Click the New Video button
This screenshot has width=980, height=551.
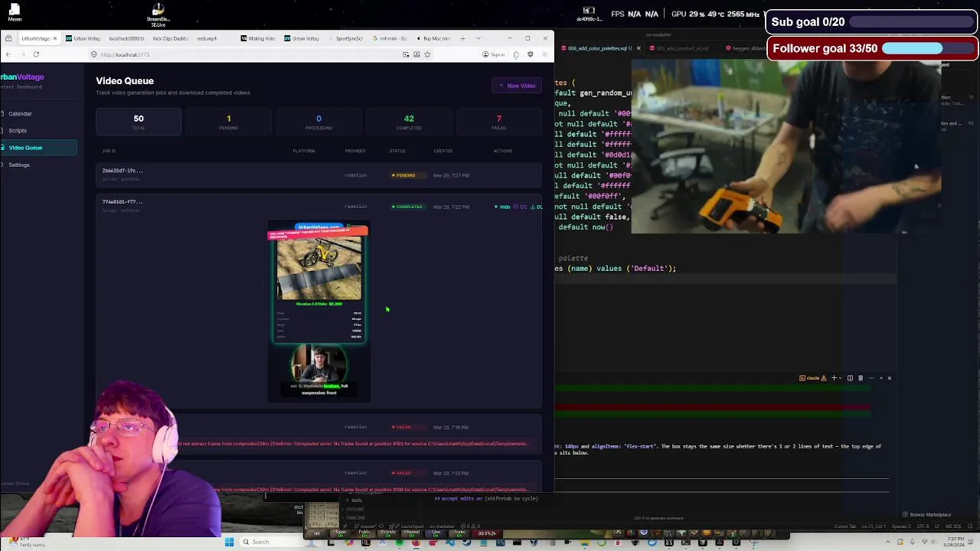point(517,86)
